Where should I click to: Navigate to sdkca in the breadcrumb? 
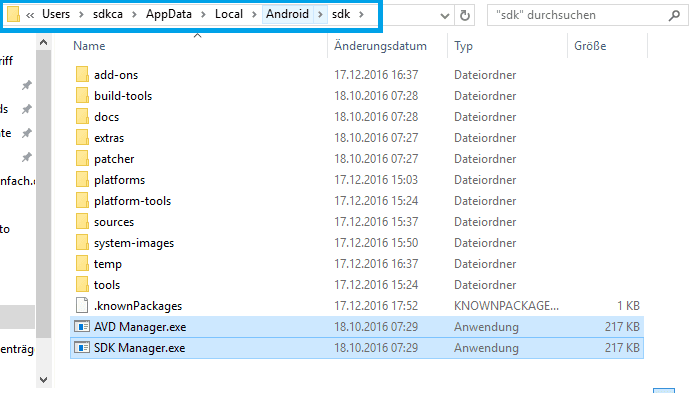[108, 14]
